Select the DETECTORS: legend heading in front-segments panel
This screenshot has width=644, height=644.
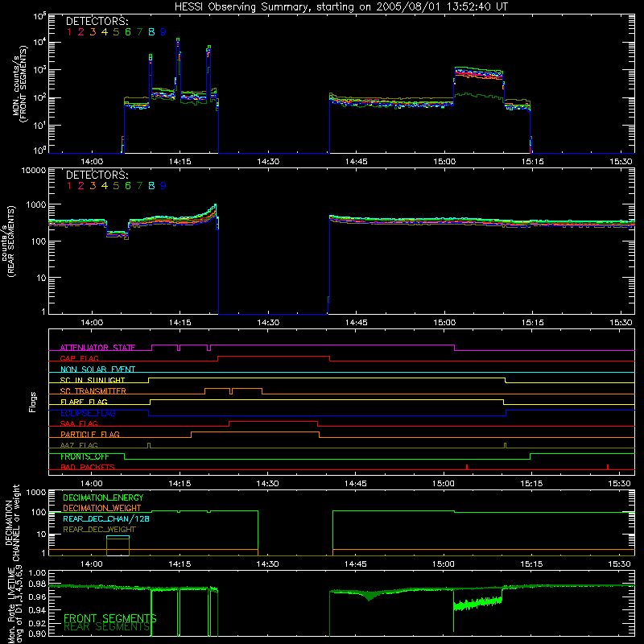(x=97, y=22)
